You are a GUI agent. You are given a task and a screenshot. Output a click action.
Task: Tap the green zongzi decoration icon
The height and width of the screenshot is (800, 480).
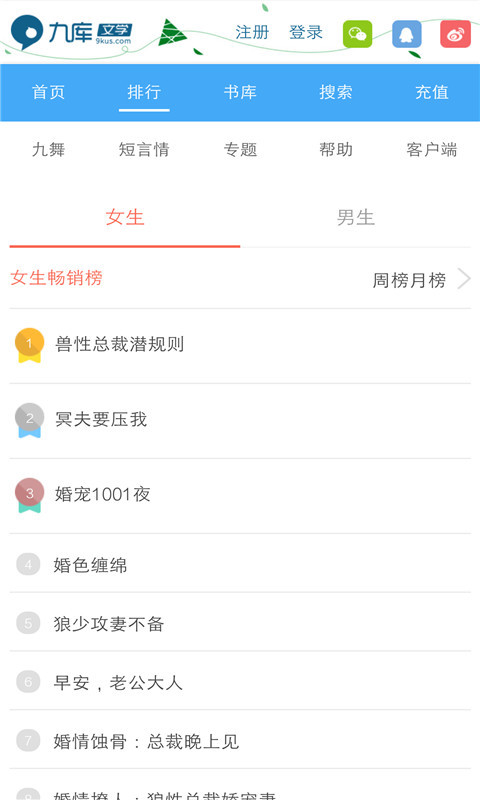coord(171,33)
